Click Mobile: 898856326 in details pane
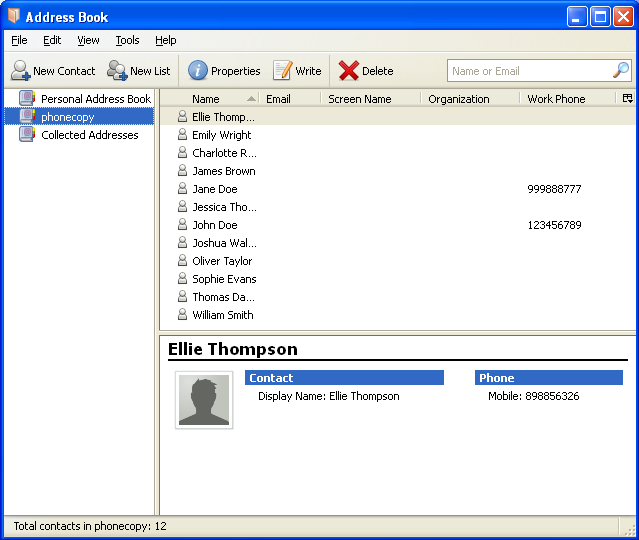 tap(533, 396)
